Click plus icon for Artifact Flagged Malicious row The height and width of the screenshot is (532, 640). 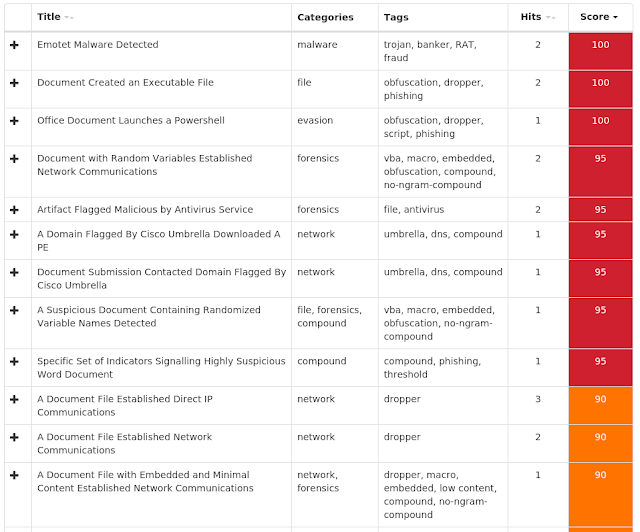pos(14,210)
